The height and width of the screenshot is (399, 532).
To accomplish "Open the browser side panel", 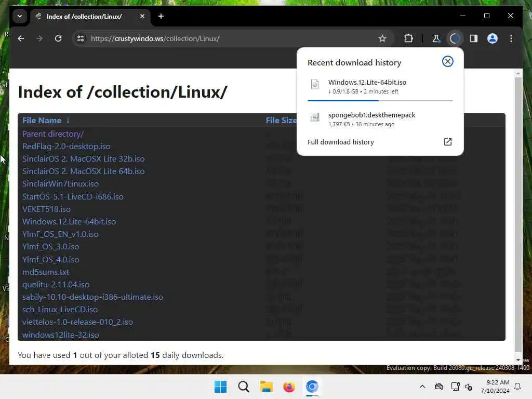I will click(474, 38).
